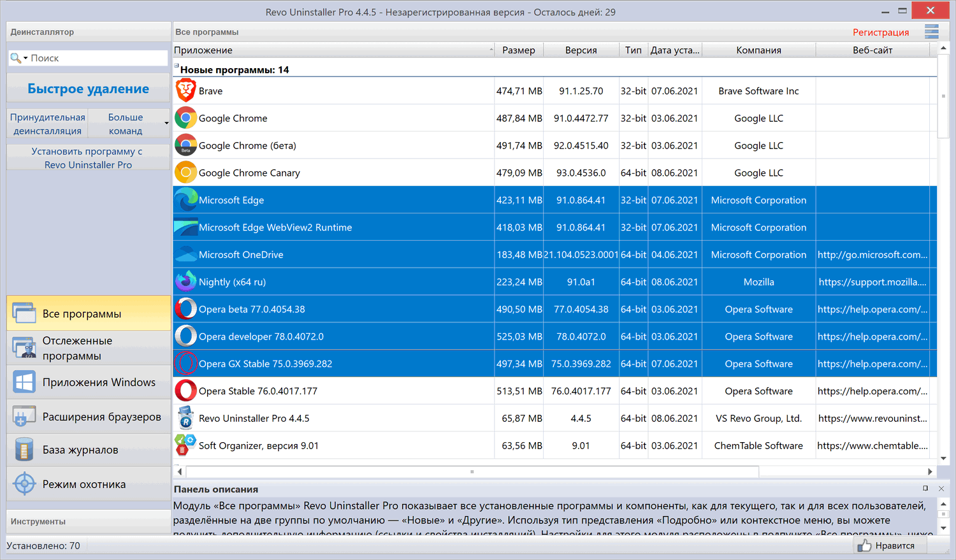Sort by Версия column header
This screenshot has width=956, height=560.
pyautogui.click(x=581, y=50)
